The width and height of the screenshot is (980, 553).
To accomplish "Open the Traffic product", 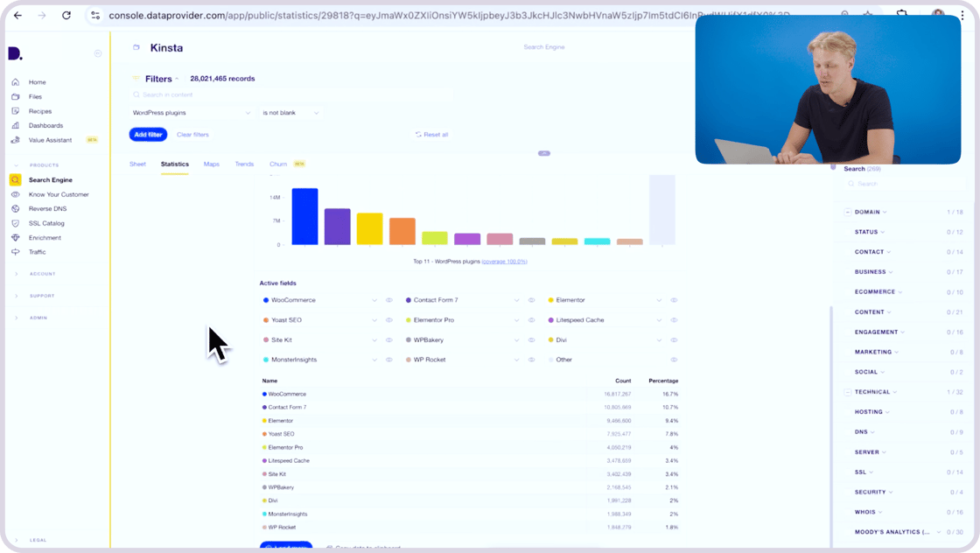I will point(37,252).
